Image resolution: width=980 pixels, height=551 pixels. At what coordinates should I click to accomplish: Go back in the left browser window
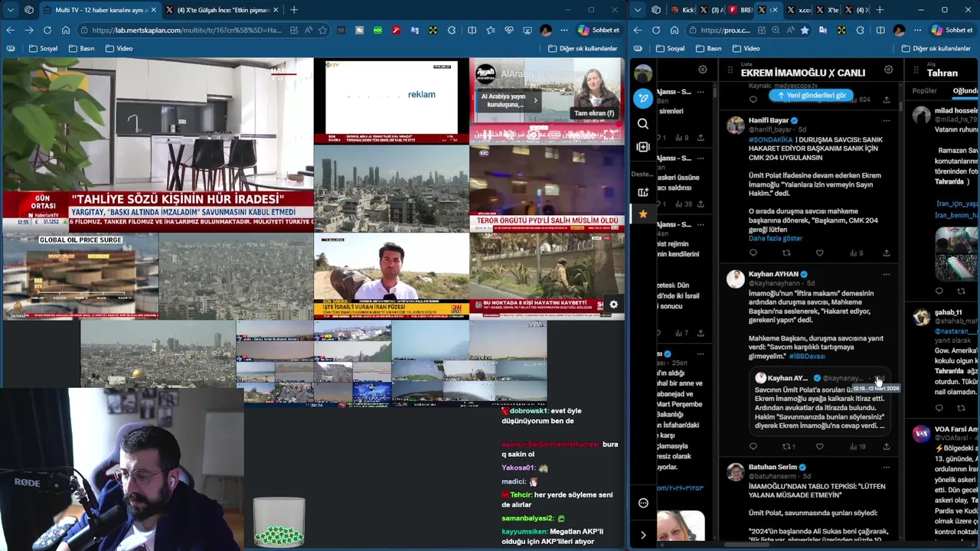tap(11, 30)
